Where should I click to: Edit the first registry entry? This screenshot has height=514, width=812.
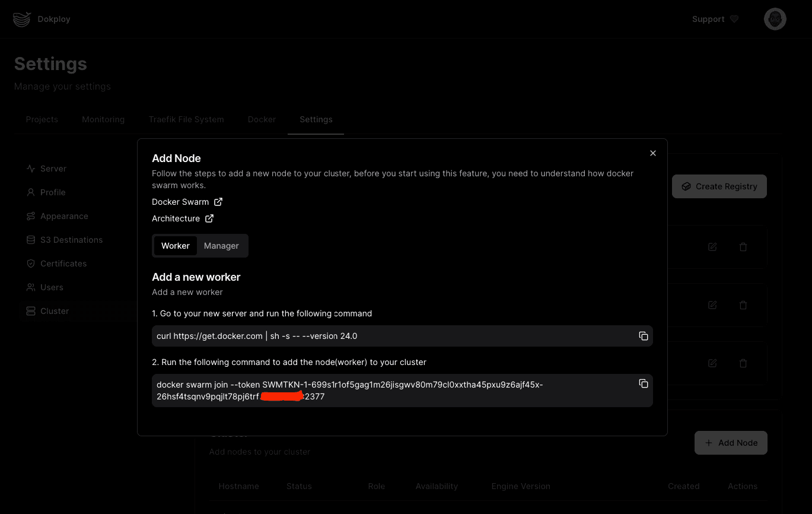[712, 247]
